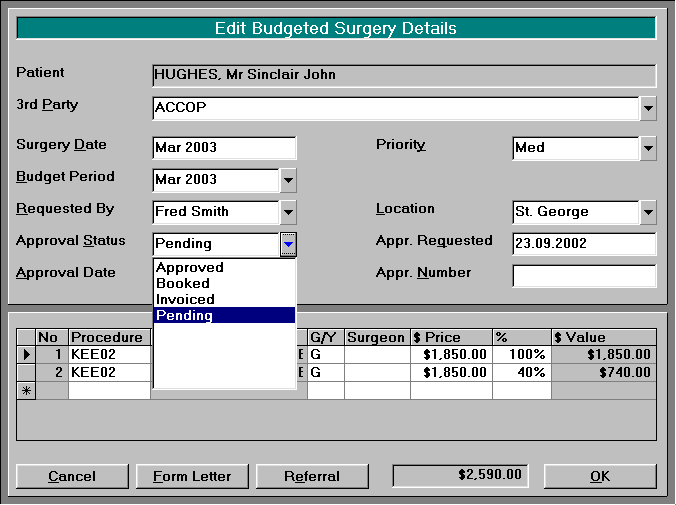Confirm with the OK button

pyautogui.click(x=600, y=476)
